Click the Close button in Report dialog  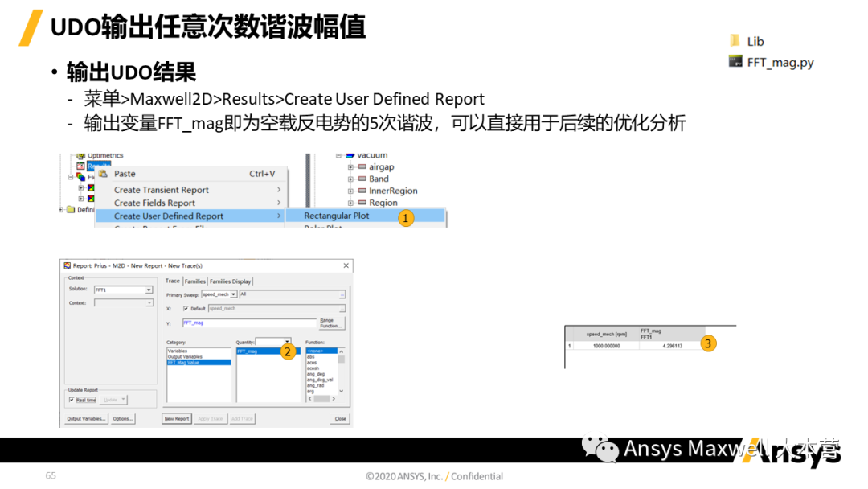(340, 419)
